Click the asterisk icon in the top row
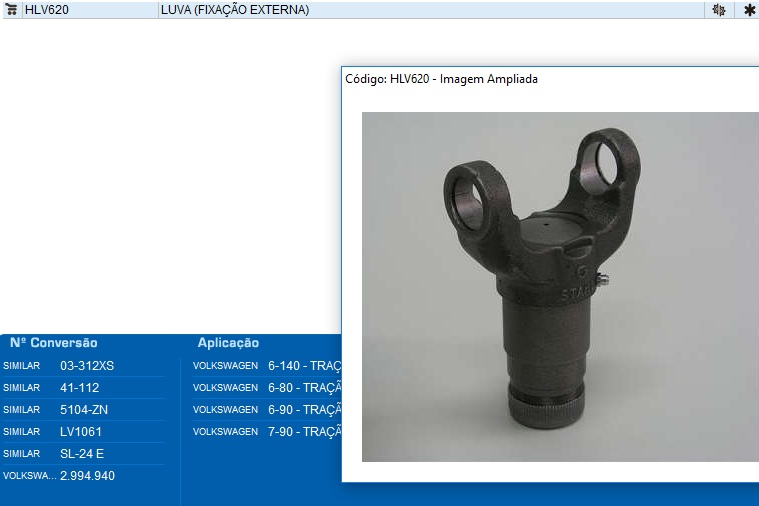This screenshot has width=759, height=506. click(x=749, y=10)
